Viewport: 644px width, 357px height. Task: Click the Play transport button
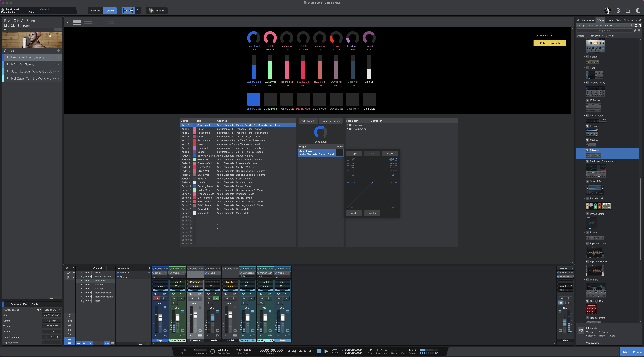tap(326, 351)
